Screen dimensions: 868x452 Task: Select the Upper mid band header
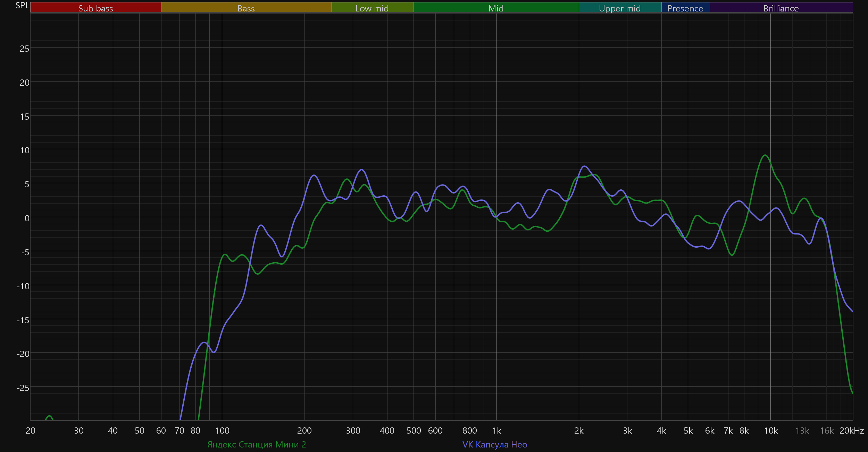[x=620, y=8]
